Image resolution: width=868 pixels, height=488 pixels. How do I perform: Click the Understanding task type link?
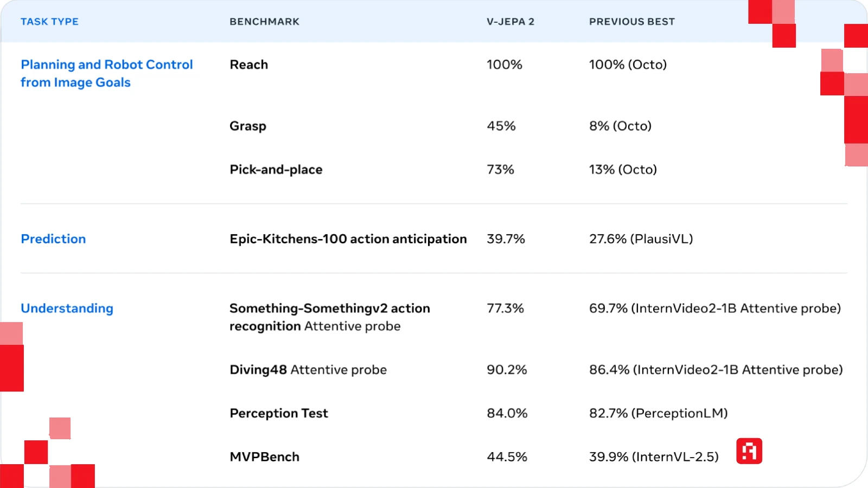coord(67,309)
